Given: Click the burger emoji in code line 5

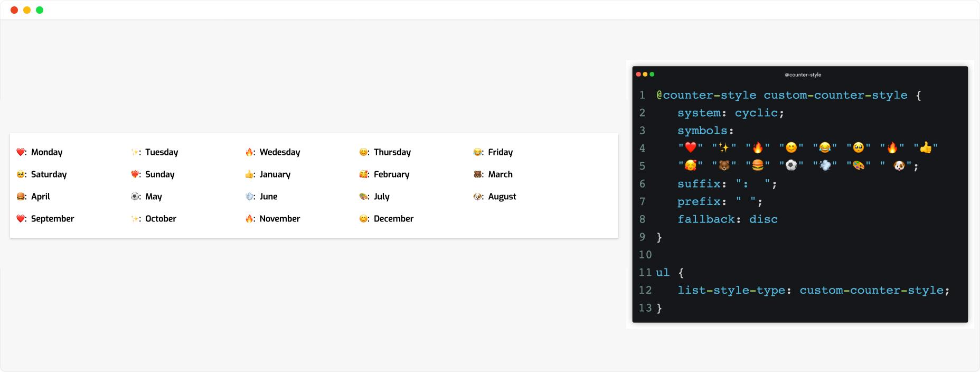Looking at the screenshot, I should click(x=758, y=166).
